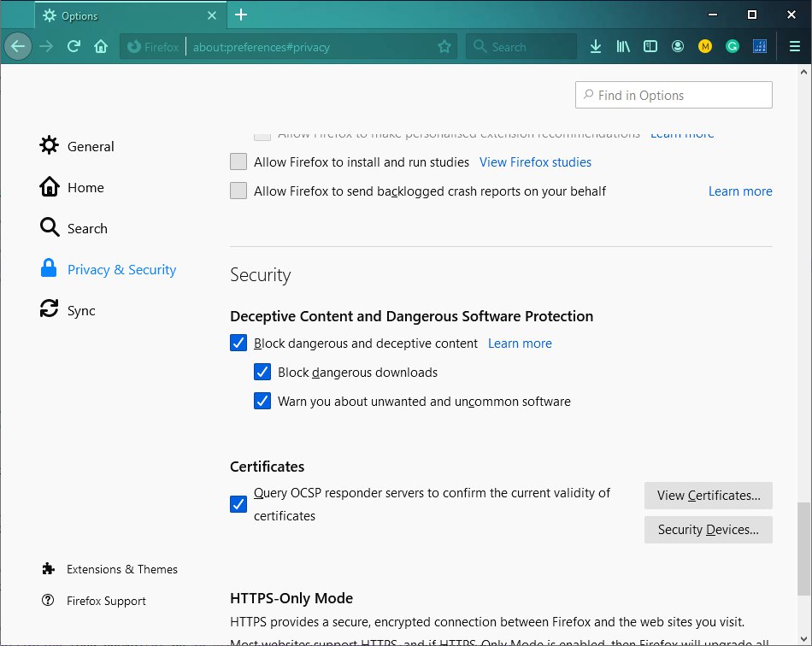Click the vertical scrollbar thumb
This screenshot has height=646, width=812.
pyautogui.click(x=803, y=549)
